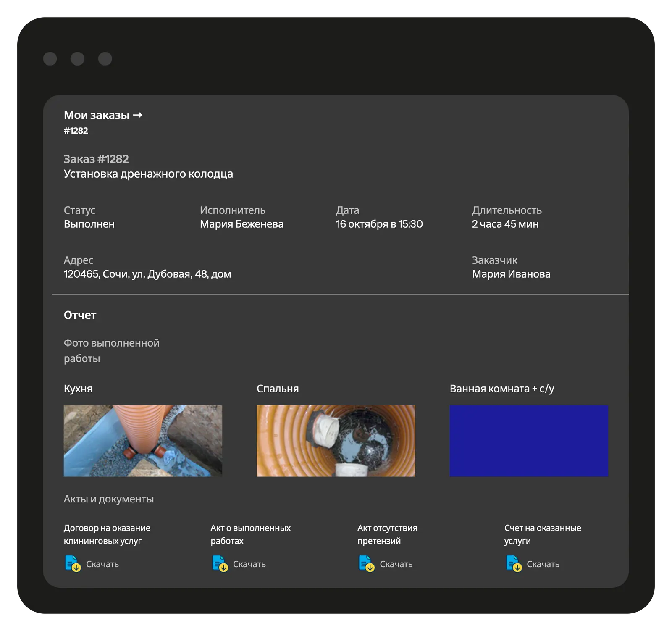The width and height of the screenshot is (672, 631).
Task: Click the file icon under Акт о выполненных работах
Action: (220, 563)
